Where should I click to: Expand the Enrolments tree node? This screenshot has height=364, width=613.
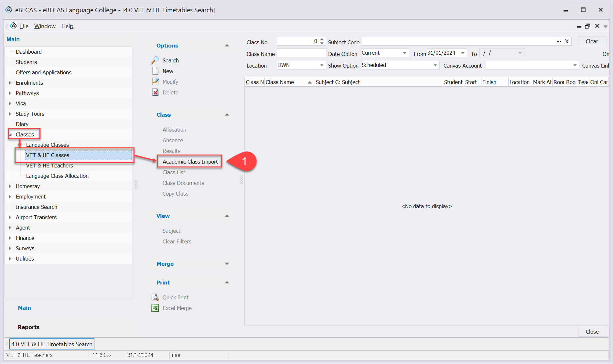click(x=10, y=83)
